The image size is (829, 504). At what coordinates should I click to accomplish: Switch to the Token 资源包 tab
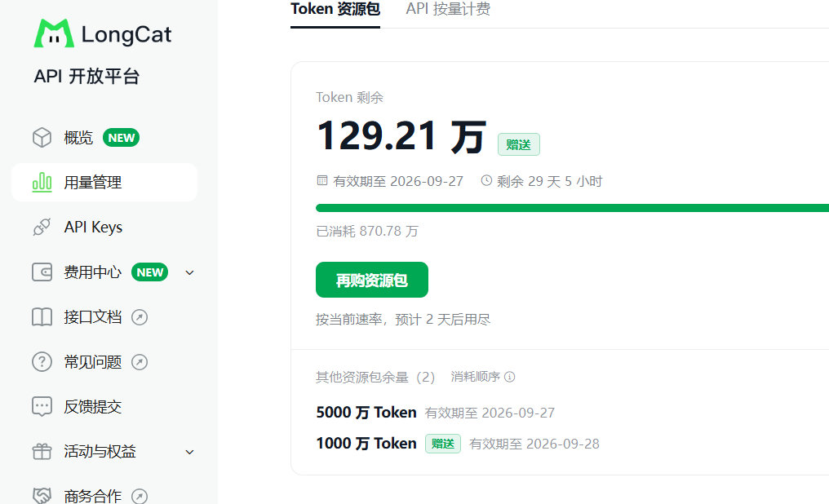[x=335, y=10]
